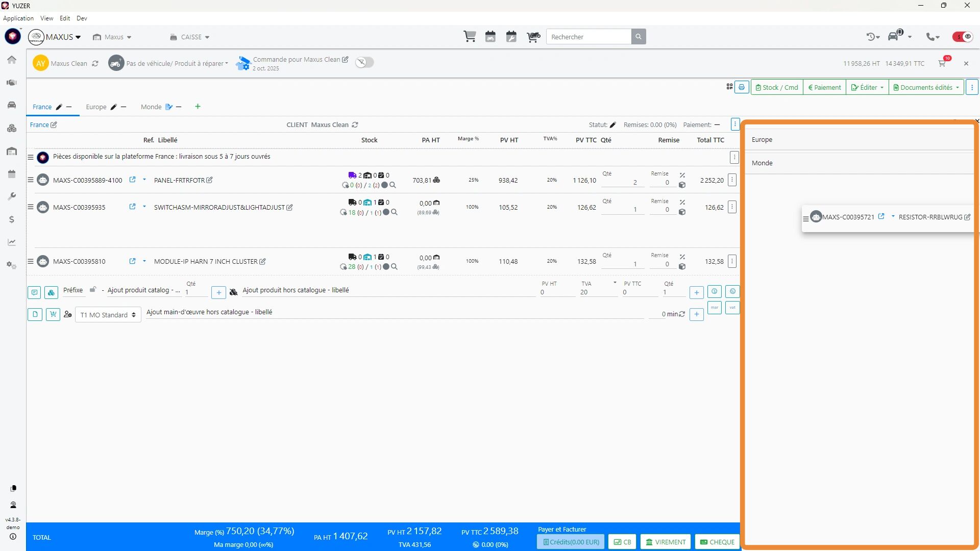Click the home icon in left sidebar
The image size is (980, 551).
point(12,60)
